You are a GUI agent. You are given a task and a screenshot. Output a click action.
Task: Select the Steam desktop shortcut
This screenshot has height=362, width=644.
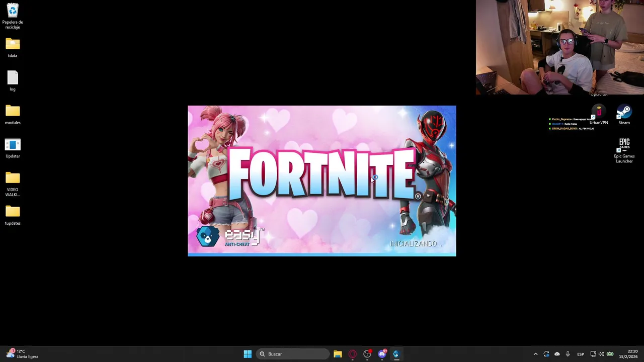(x=624, y=115)
